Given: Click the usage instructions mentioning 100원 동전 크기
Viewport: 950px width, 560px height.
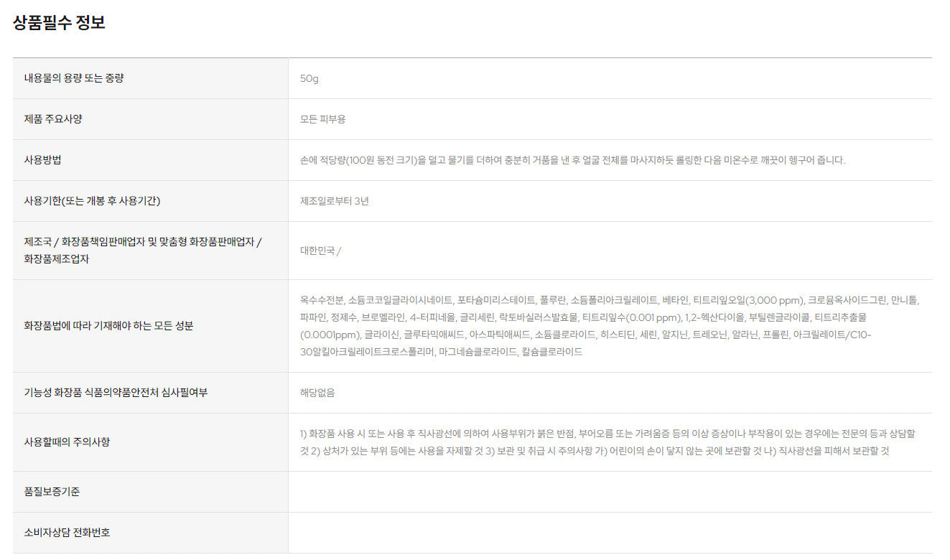Looking at the screenshot, I should (572, 160).
